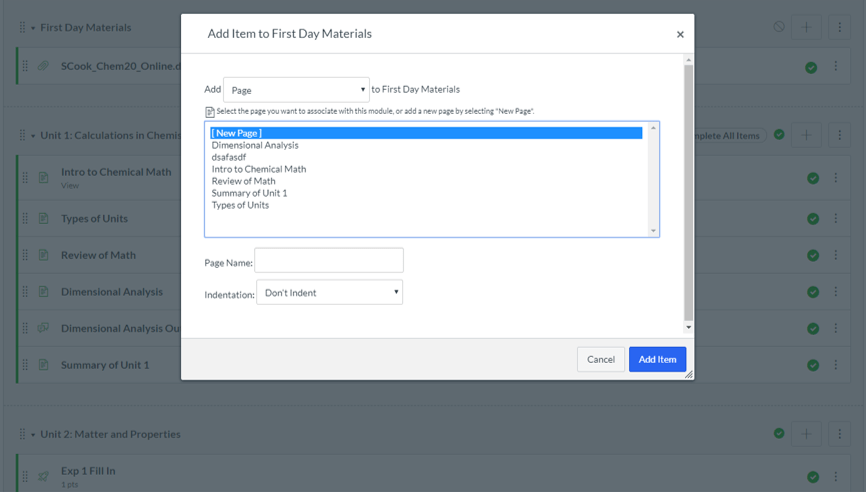Toggle published status of Review of Math
The height and width of the screenshot is (492, 866).
(813, 255)
